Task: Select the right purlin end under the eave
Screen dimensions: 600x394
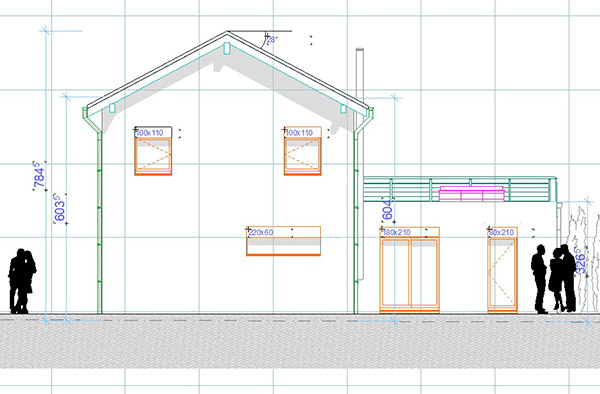Action: click(343, 109)
